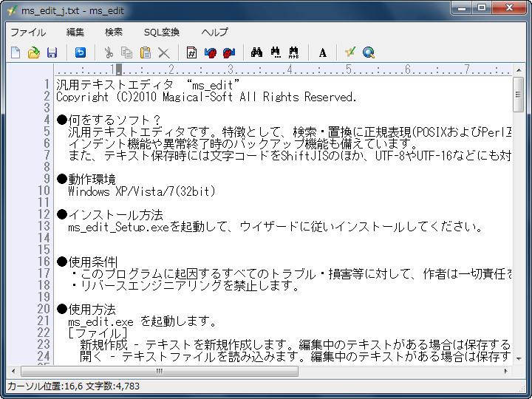Click the ●使用方法 heading
532x399 pixels.
[x=86, y=309]
